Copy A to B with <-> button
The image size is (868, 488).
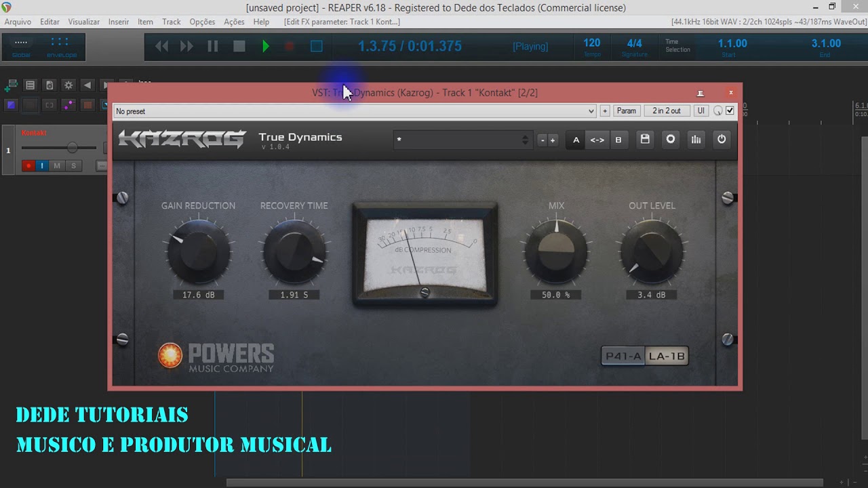pos(597,140)
